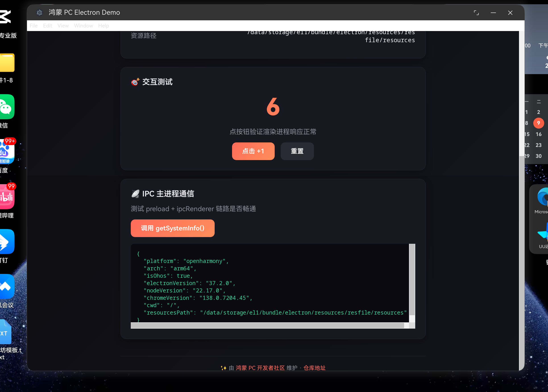
Task: Open the Edit menu
Action: coord(48,26)
